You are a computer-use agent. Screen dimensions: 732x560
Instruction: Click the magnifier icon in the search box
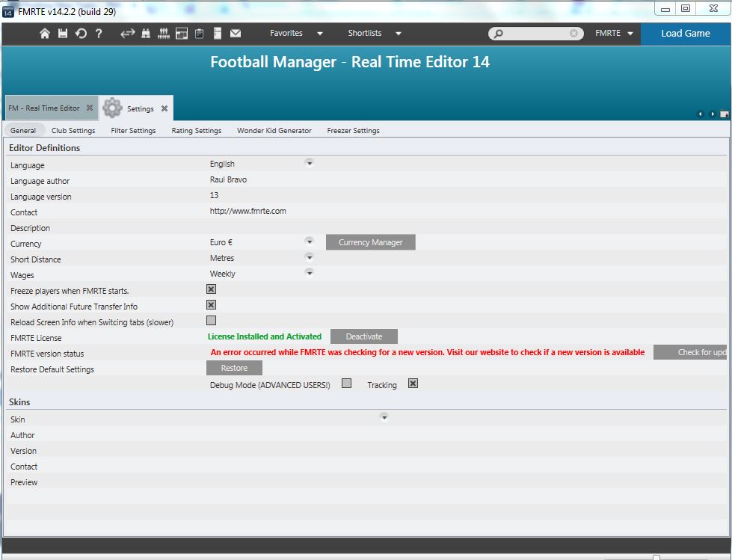point(499,34)
